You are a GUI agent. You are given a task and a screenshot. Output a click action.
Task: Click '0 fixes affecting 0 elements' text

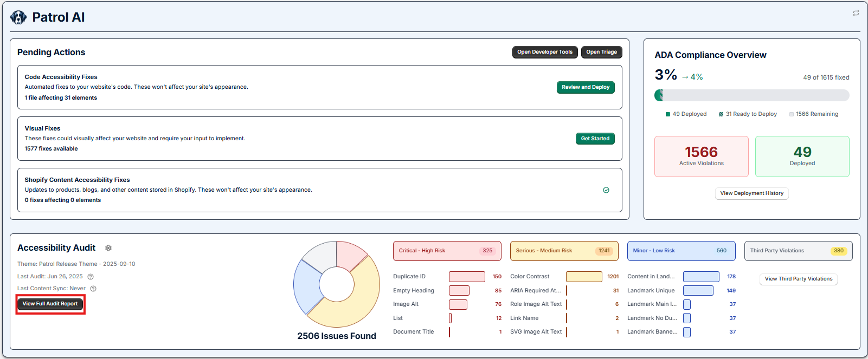click(62, 200)
